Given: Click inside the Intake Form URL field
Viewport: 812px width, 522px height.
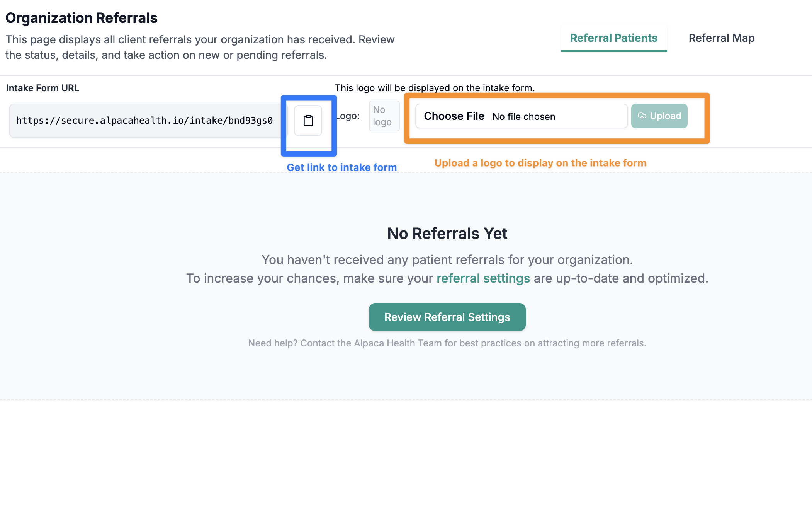Looking at the screenshot, I should 148,121.
